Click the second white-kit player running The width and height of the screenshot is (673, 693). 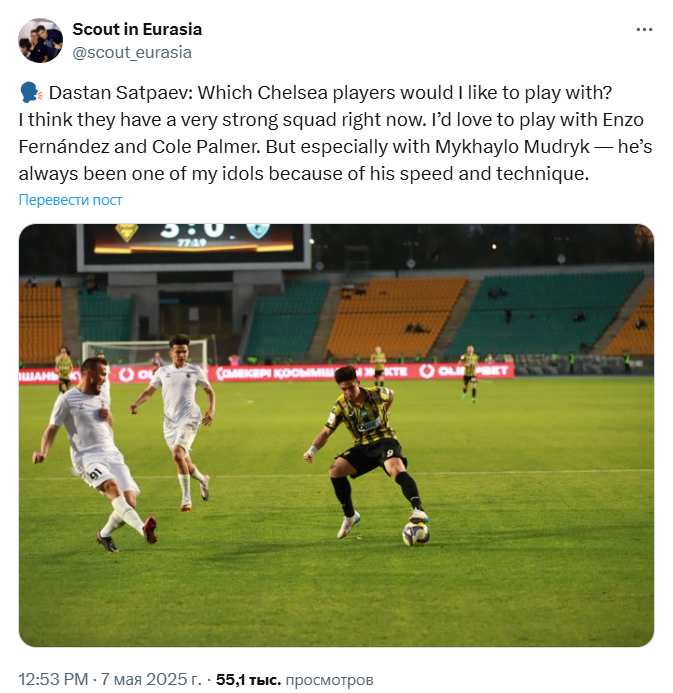(181, 415)
